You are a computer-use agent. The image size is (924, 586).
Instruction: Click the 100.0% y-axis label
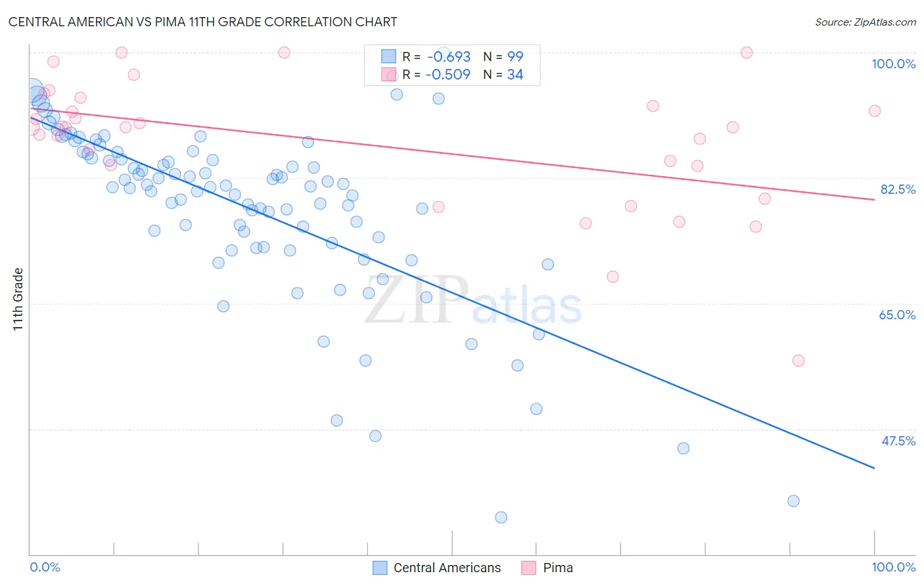(893, 64)
